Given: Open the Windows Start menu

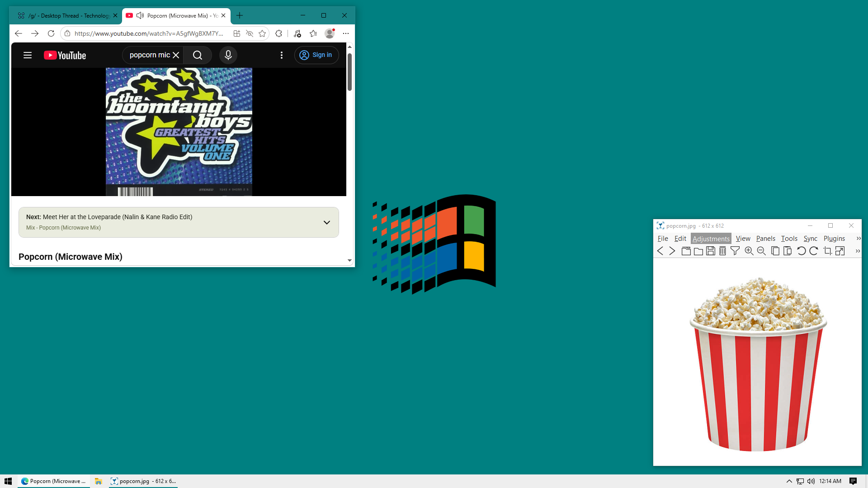Looking at the screenshot, I should (x=8, y=481).
